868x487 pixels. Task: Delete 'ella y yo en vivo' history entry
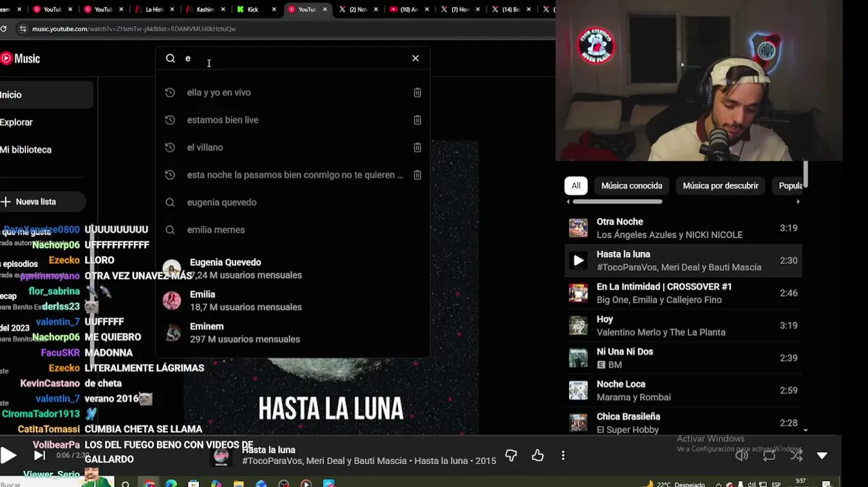pyautogui.click(x=417, y=93)
